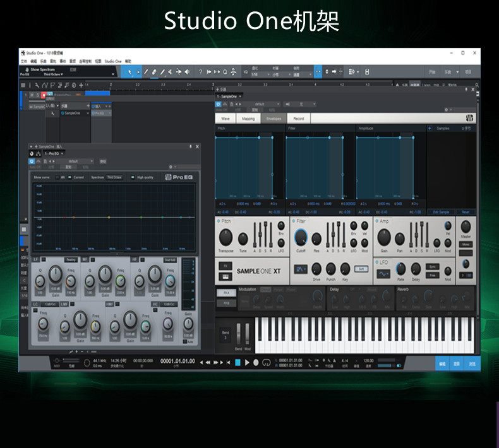Viewport: 499px width, 448px height.
Task: Click the Reset button in SampleOne
Action: pyautogui.click(x=466, y=212)
